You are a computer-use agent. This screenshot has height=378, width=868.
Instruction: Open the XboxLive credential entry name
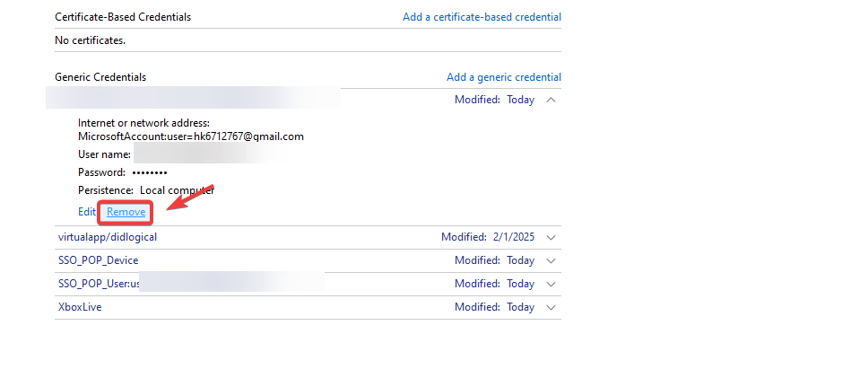80,307
